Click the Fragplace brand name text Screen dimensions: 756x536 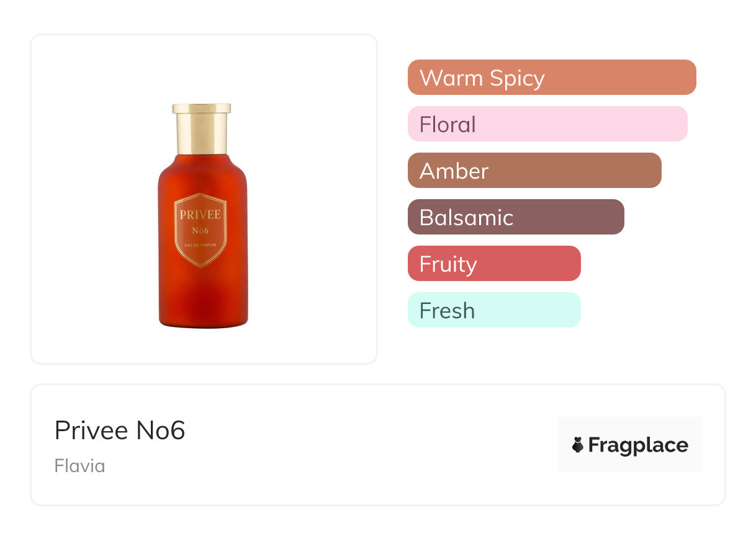638,445
